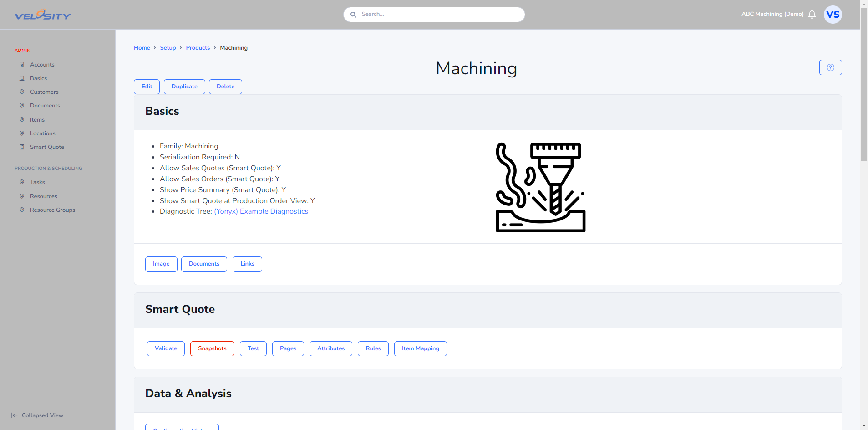The image size is (868, 430).
Task: Click the Accounts sidebar icon
Action: click(x=22, y=65)
